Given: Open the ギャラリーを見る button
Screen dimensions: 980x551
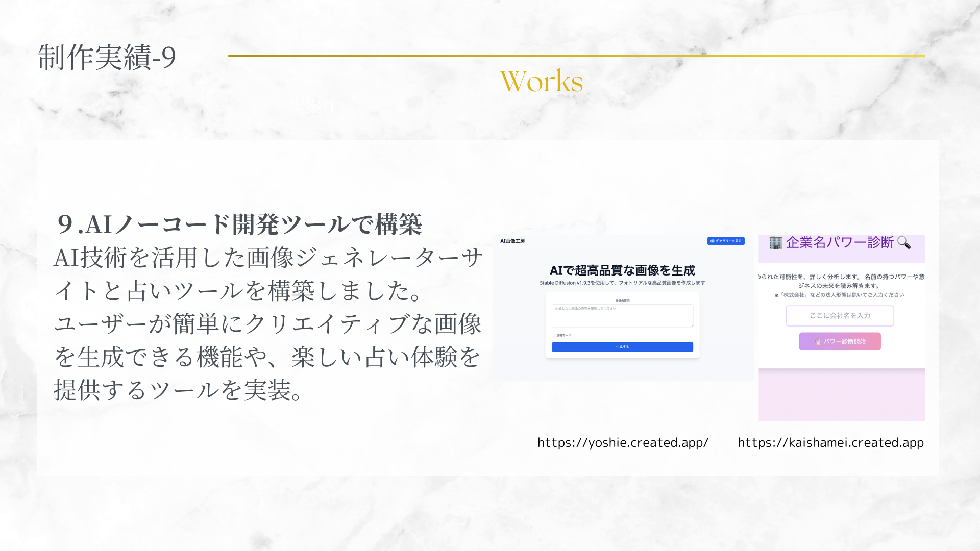Looking at the screenshot, I should [x=726, y=241].
